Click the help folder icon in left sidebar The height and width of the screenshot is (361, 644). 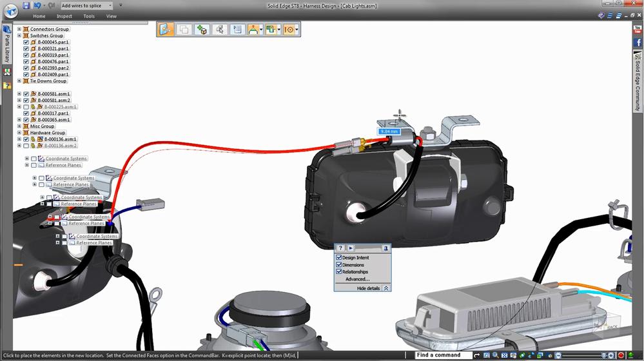click(7, 86)
